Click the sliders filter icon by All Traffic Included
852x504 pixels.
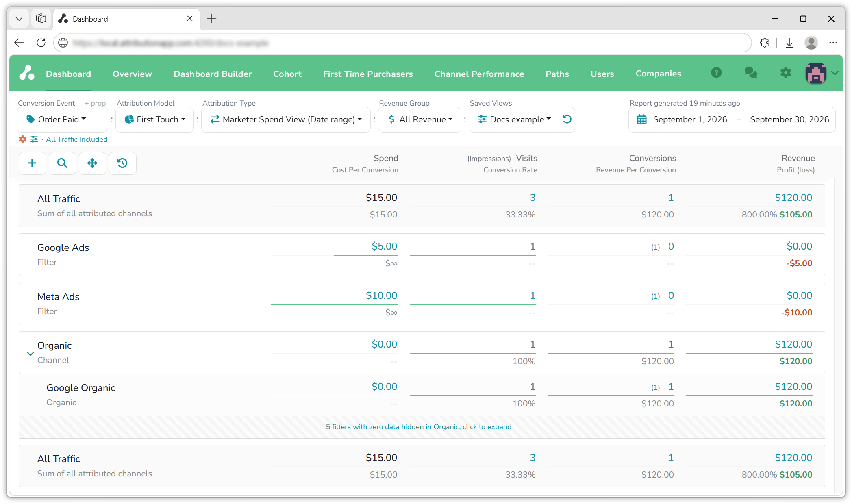(x=34, y=139)
